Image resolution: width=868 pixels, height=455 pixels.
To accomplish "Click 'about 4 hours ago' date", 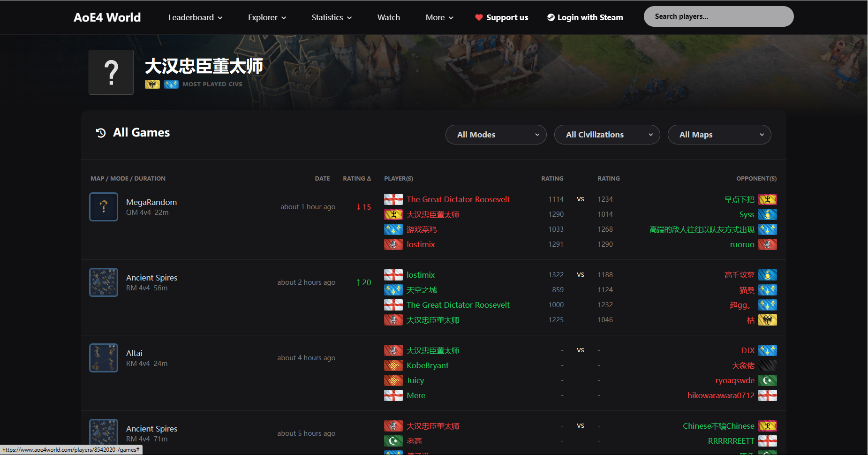I will pyautogui.click(x=306, y=358).
